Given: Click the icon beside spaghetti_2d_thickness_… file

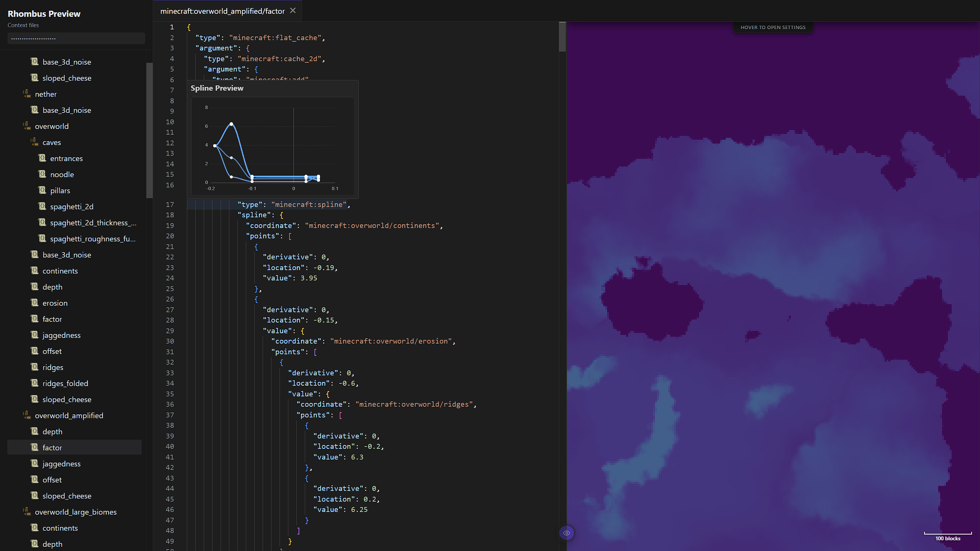Looking at the screenshot, I should point(42,222).
